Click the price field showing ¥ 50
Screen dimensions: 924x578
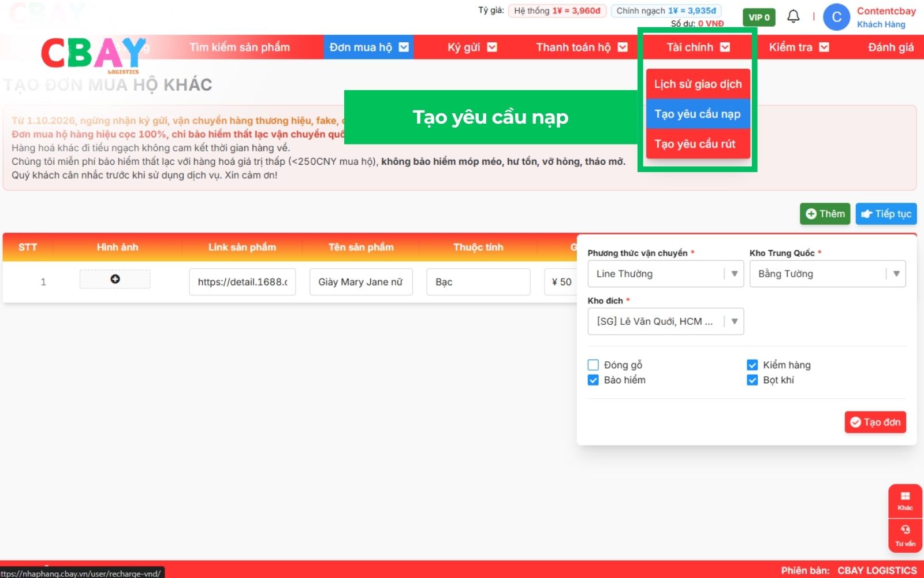tap(561, 281)
